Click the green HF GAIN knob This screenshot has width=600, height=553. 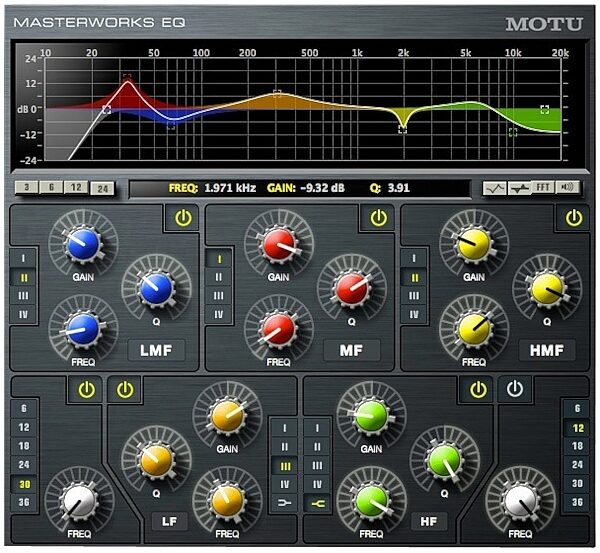pos(371,416)
